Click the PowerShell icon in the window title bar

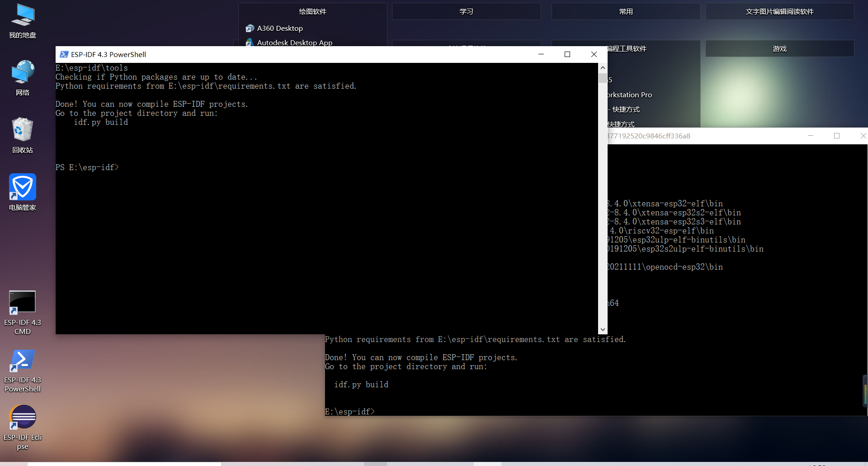click(64, 54)
